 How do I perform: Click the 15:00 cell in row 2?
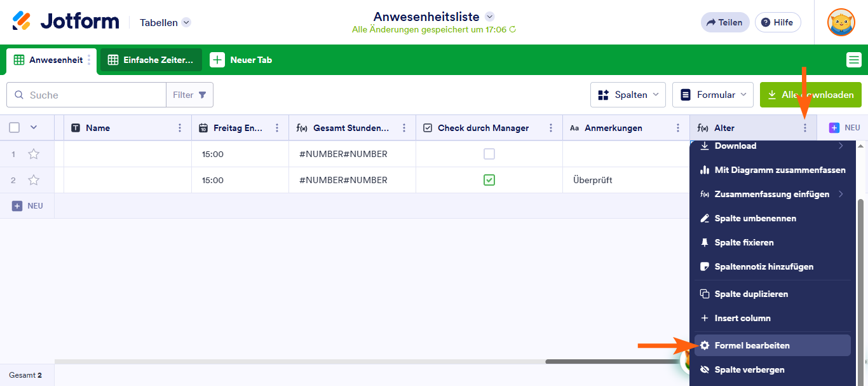[240, 180]
